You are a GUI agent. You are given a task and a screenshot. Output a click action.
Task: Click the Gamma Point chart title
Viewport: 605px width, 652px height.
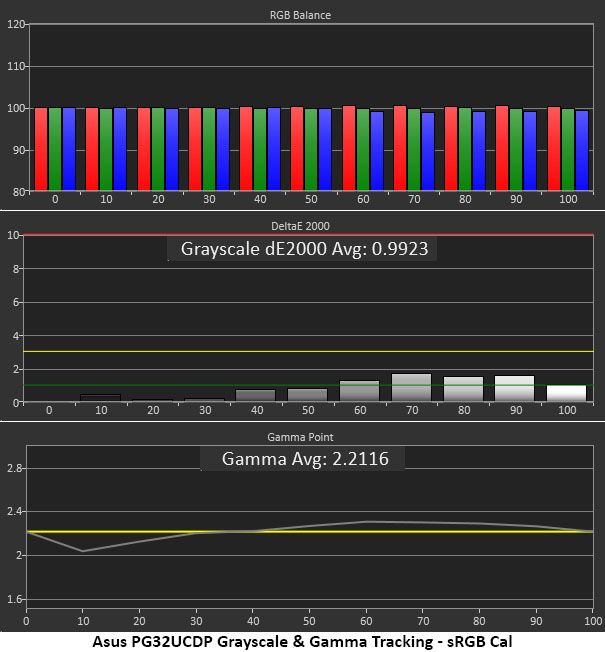pos(300,437)
